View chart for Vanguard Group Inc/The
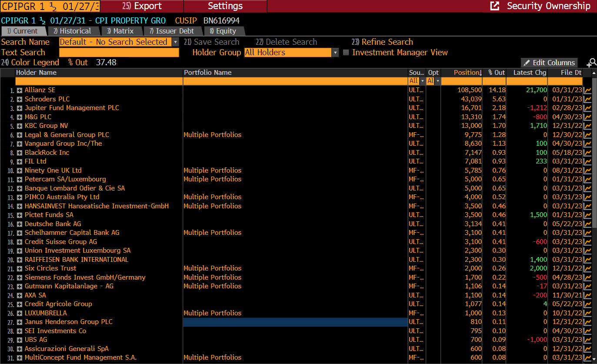The width and height of the screenshot is (597, 364). pos(587,144)
